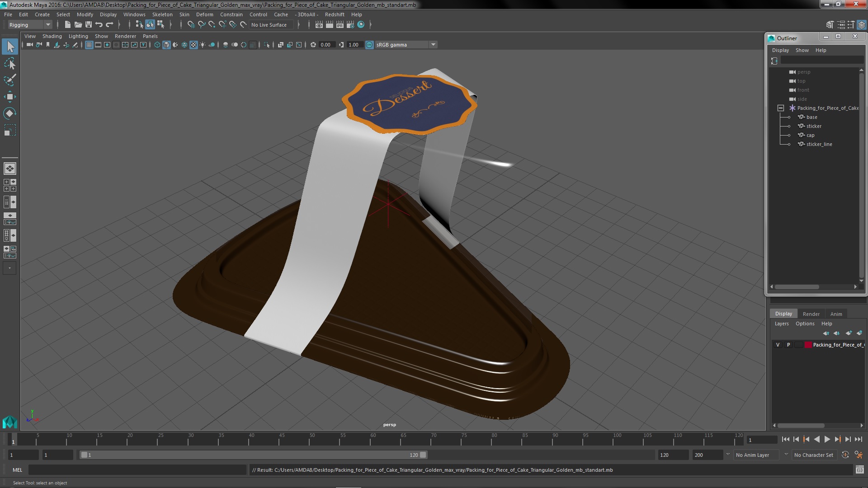Image resolution: width=868 pixels, height=488 pixels.
Task: Open the Deform menu
Action: (204, 14)
